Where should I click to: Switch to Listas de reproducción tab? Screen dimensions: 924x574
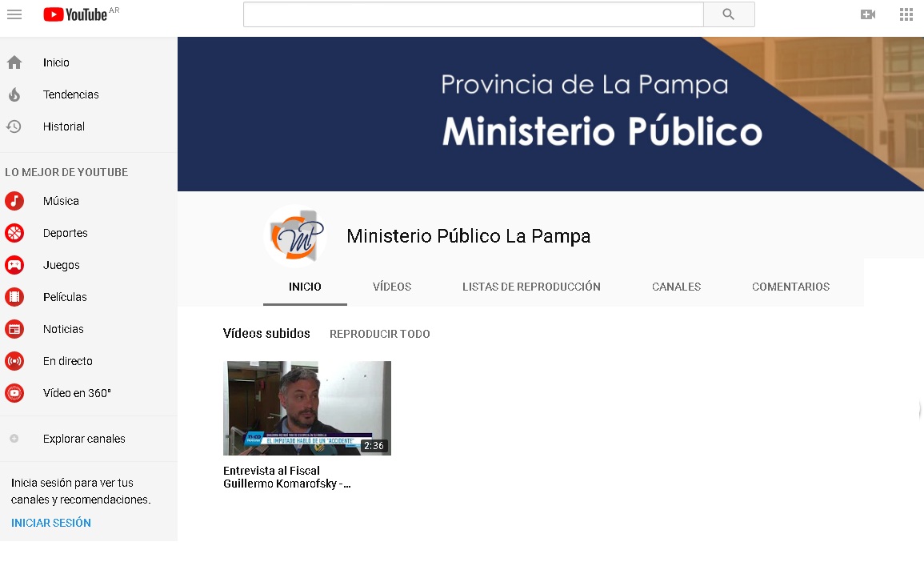[x=531, y=287]
